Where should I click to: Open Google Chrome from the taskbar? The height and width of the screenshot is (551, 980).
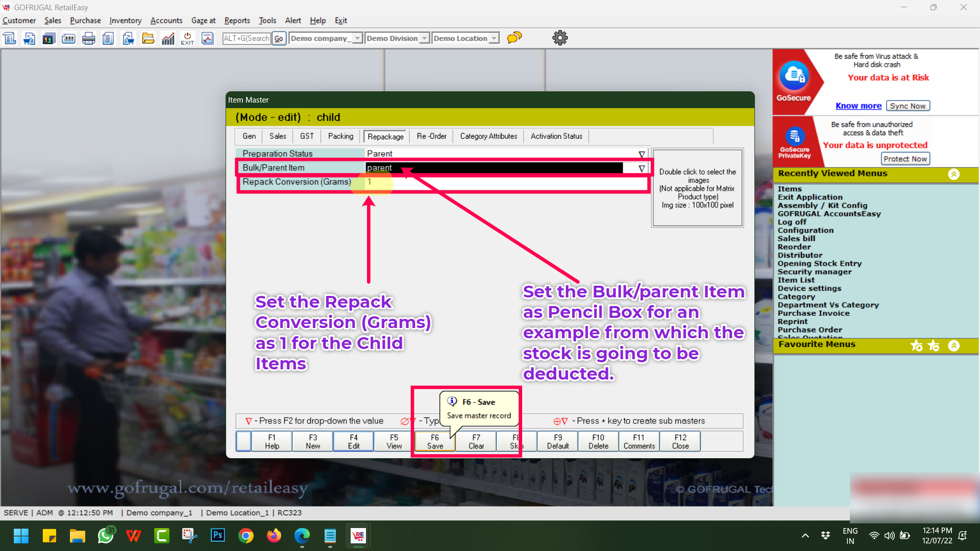[246, 536]
